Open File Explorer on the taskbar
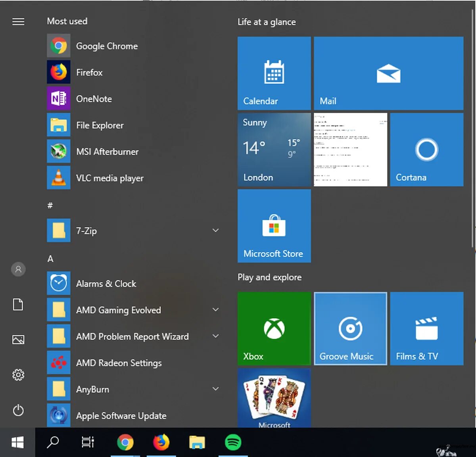The image size is (476, 457). point(197,442)
